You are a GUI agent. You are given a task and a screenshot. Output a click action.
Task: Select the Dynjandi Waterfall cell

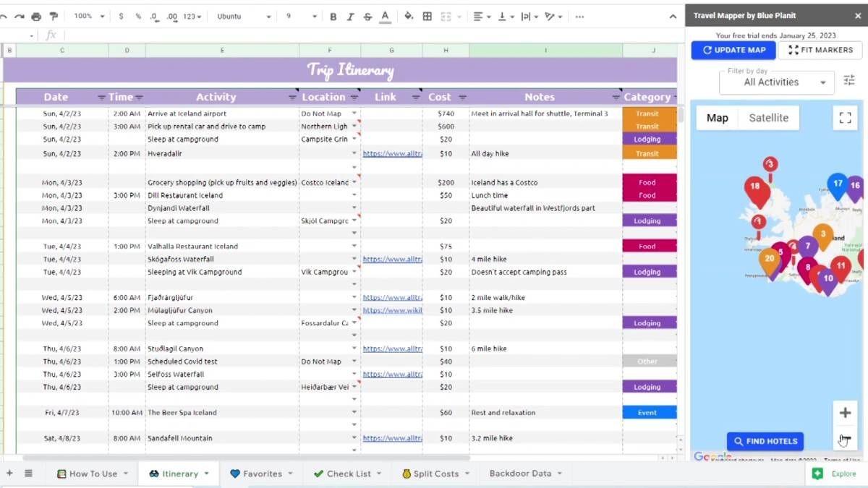(222, 208)
